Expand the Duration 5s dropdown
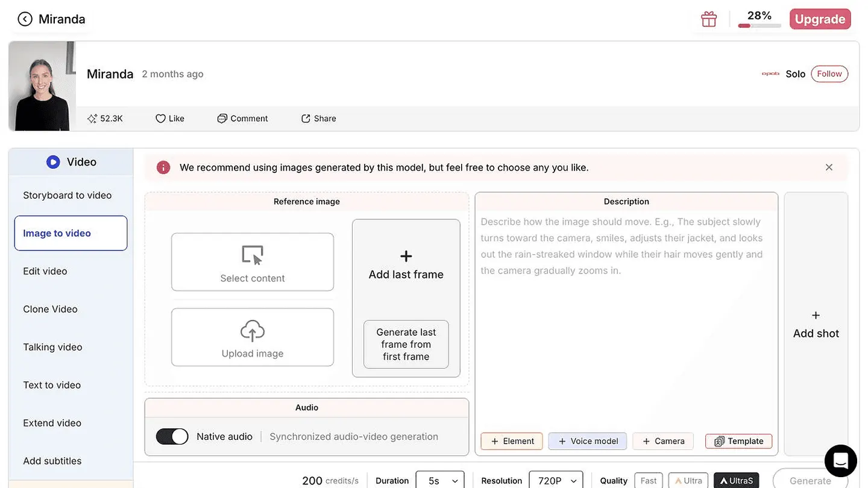Viewport: 868px width, 488px height. coord(440,481)
